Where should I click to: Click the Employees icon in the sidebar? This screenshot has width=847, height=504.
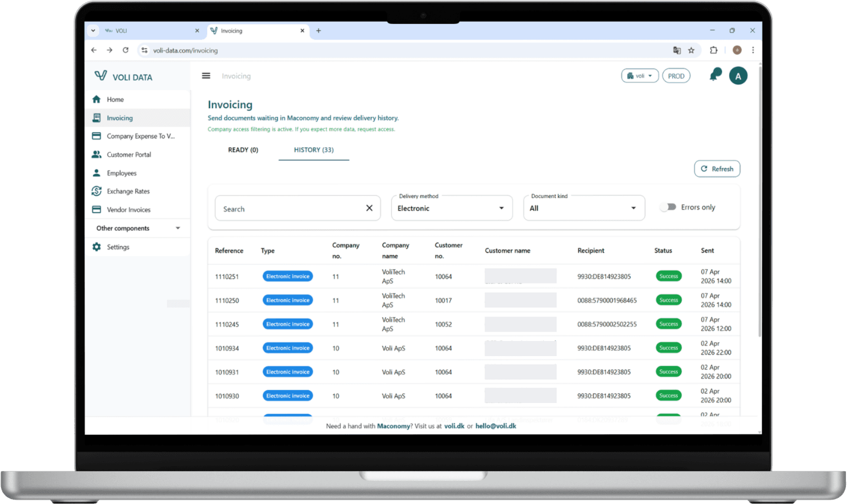pos(97,173)
